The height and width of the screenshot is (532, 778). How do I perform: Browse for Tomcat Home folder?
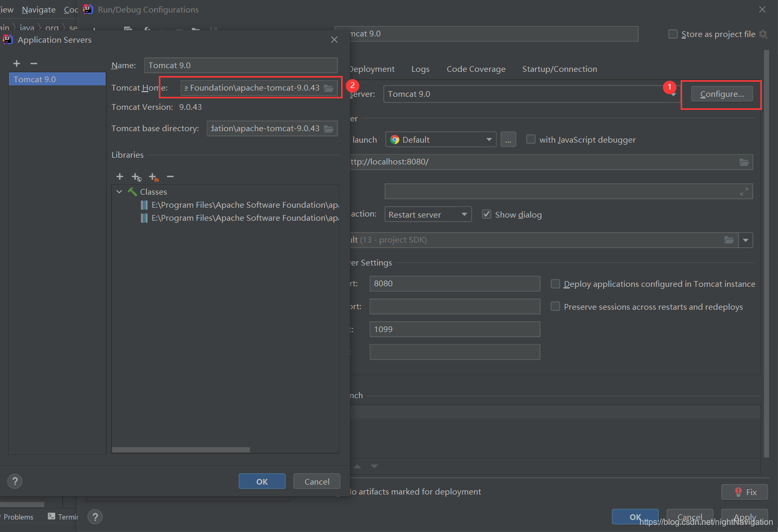pos(329,88)
